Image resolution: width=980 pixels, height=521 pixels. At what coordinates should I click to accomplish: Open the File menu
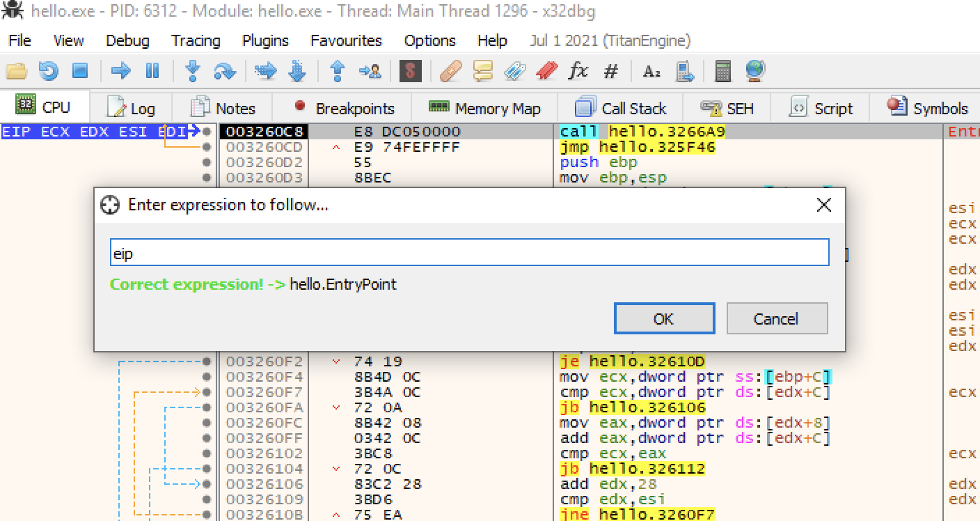point(19,40)
